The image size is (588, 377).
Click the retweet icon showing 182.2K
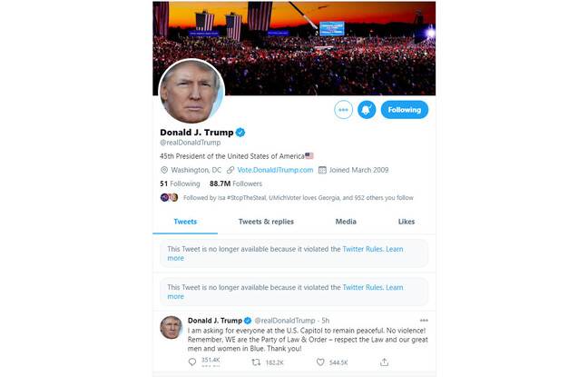256,362
